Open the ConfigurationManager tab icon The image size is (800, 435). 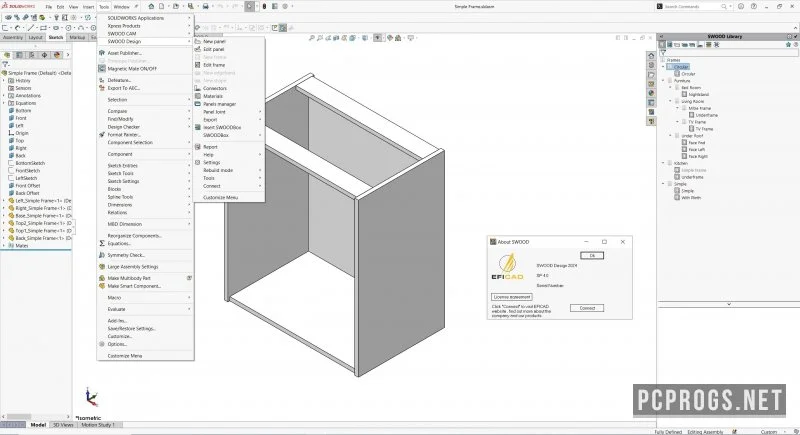click(32, 55)
